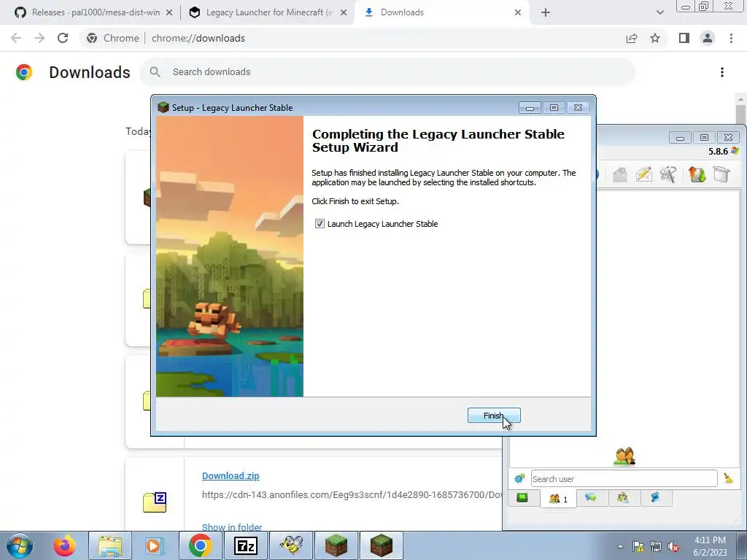Switch to BeeBEEP file sharing tab
This screenshot has width=747, height=560.
[655, 497]
